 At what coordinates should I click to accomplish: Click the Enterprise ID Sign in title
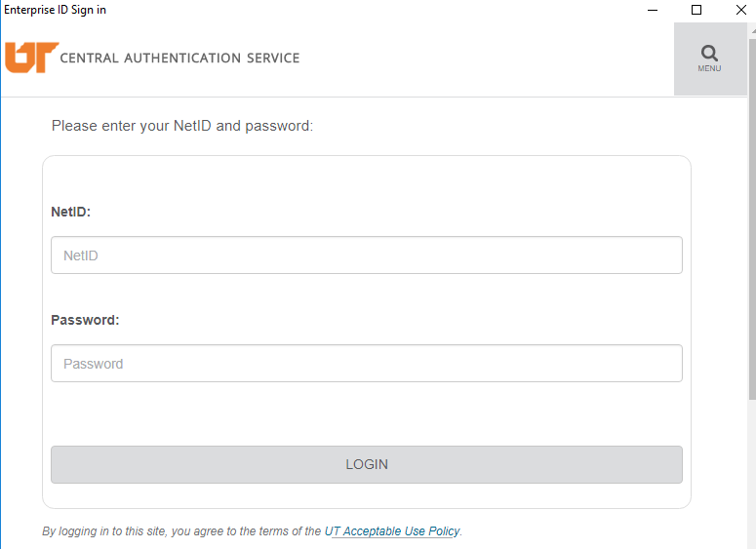tap(56, 10)
